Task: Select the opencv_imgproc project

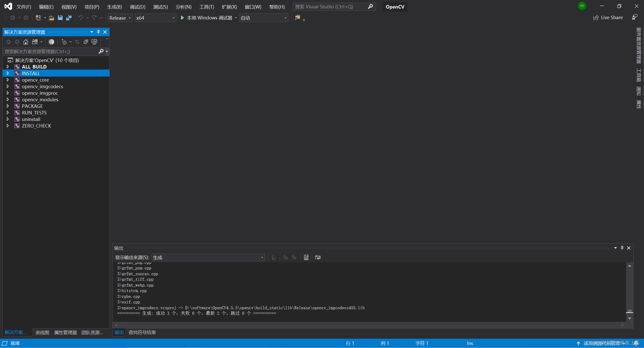Action: tap(40, 93)
